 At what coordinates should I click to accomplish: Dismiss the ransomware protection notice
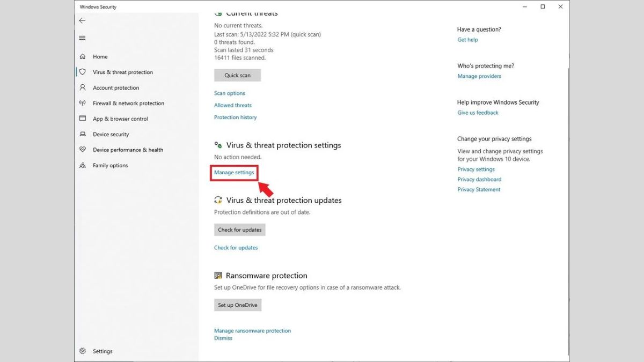pos(223,338)
